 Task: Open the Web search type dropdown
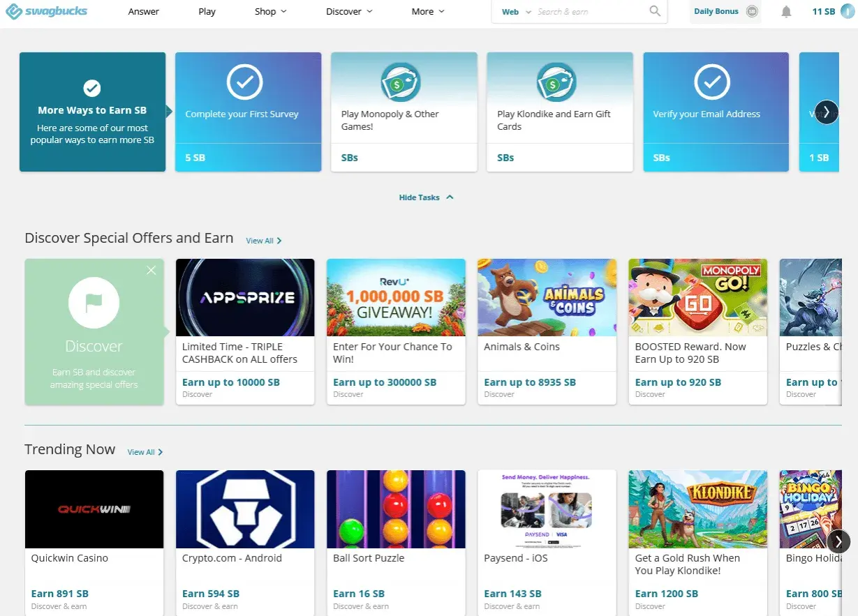point(517,12)
